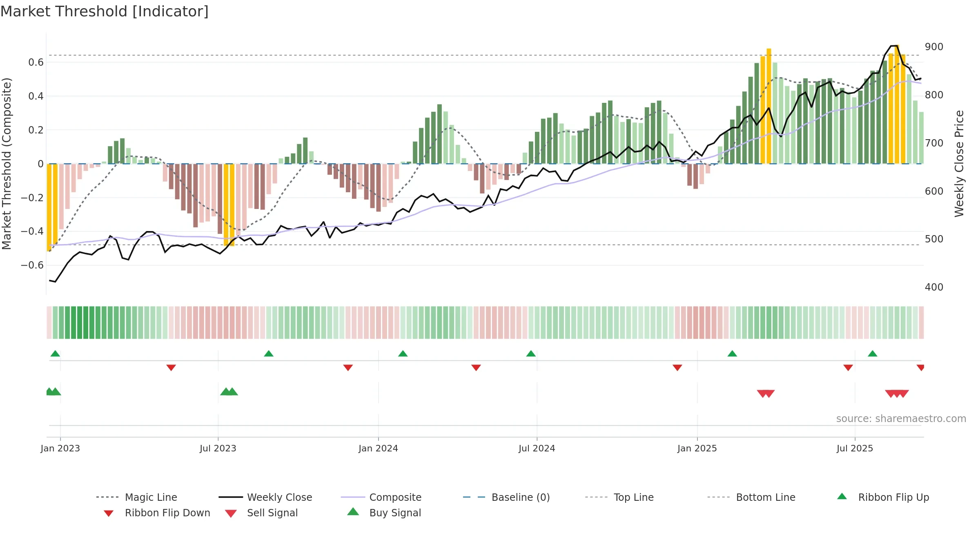The width and height of the screenshot is (980, 551).
Task: Click the pink ribbon segment at the far right
Action: (x=921, y=322)
